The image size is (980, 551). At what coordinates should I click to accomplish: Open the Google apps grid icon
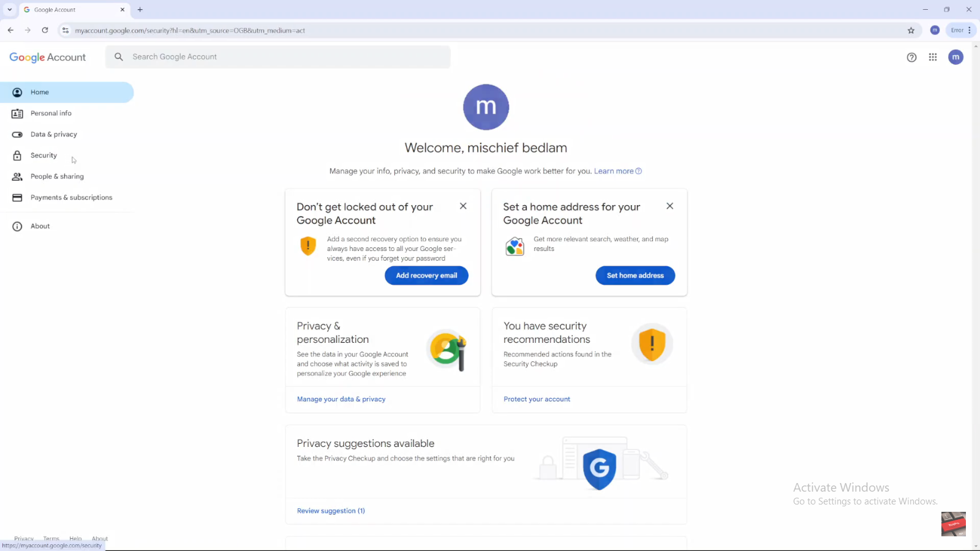(933, 57)
